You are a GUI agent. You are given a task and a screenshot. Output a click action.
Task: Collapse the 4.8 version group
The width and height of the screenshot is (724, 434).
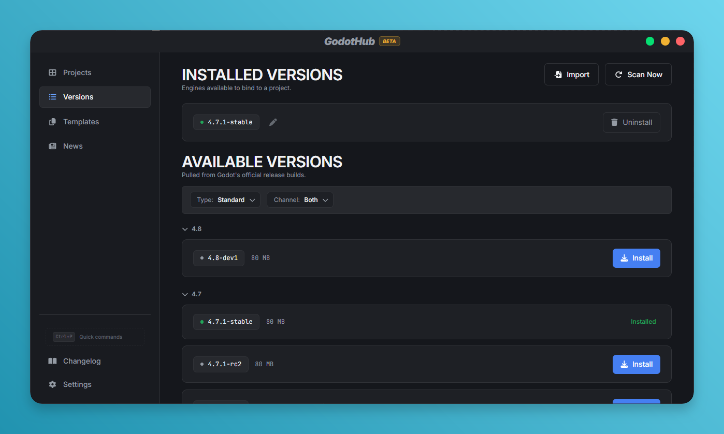pyautogui.click(x=192, y=229)
